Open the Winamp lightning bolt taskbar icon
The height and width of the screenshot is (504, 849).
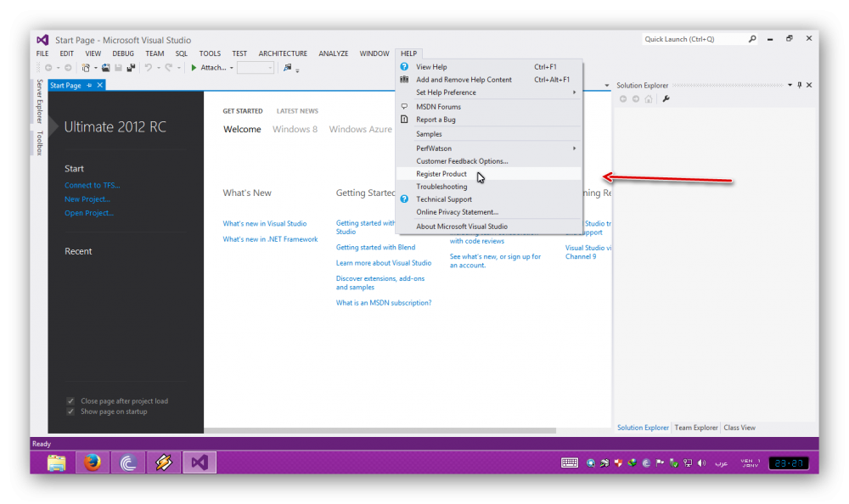coord(164,463)
